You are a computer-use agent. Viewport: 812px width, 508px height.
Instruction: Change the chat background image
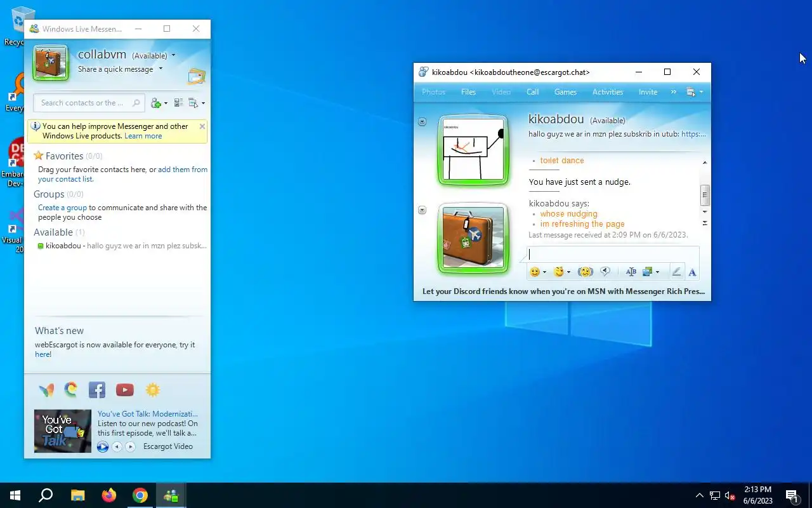pos(648,272)
